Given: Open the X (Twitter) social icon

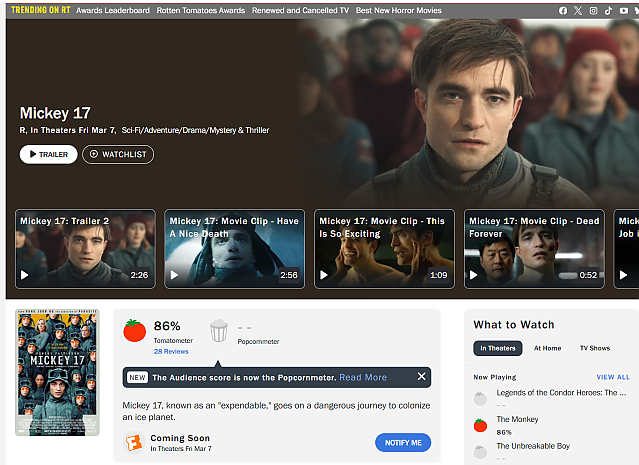Looking at the screenshot, I should coord(578,11).
